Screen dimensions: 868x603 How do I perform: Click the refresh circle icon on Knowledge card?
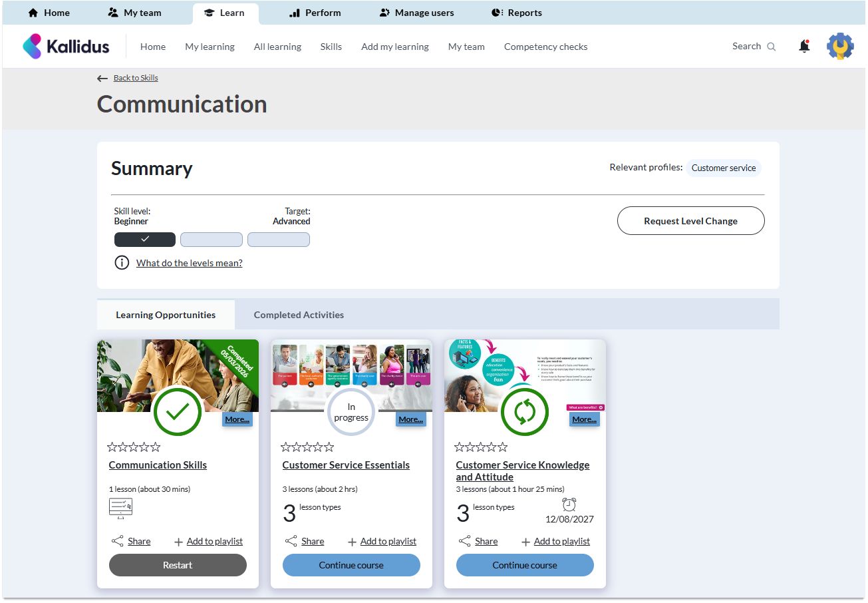click(524, 412)
